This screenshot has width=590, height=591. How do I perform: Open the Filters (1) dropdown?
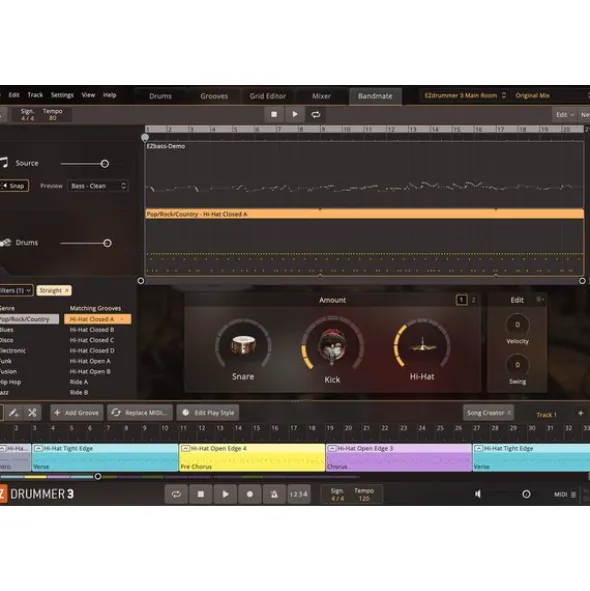tap(16, 290)
